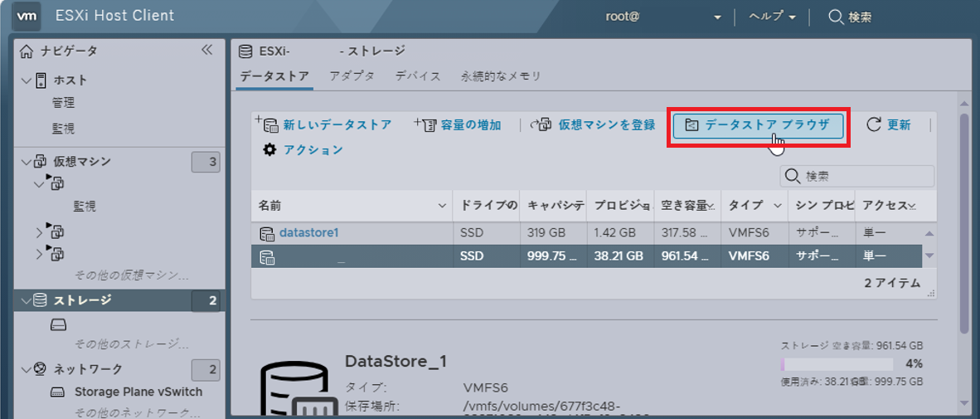Collapse the Virtual Machines (仮想マシン) node
Viewport: 980px width, 419px height.
point(27,162)
